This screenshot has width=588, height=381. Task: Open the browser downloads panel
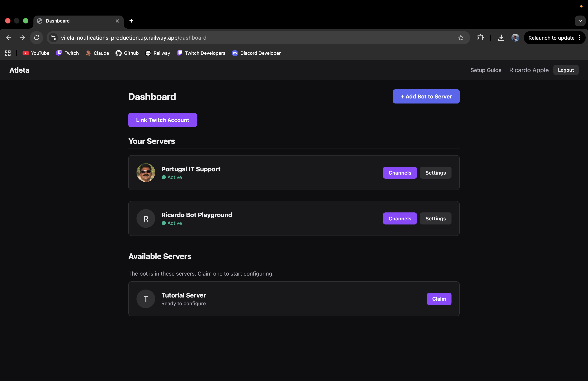pyautogui.click(x=501, y=37)
